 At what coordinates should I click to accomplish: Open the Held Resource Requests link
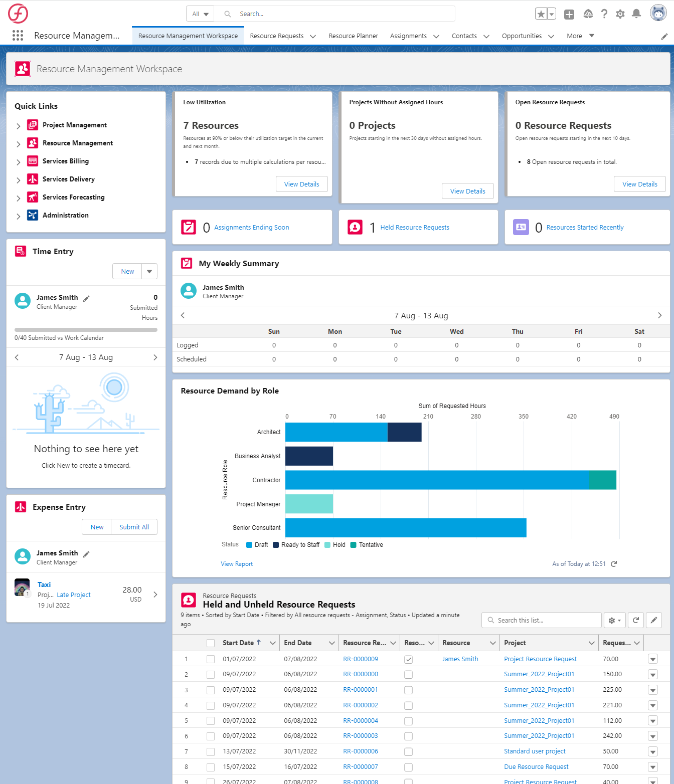[x=414, y=228]
